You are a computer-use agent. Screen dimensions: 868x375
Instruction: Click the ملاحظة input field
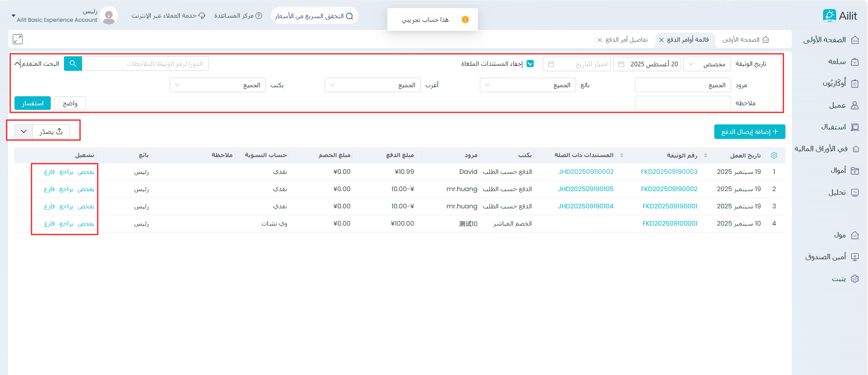pos(683,104)
